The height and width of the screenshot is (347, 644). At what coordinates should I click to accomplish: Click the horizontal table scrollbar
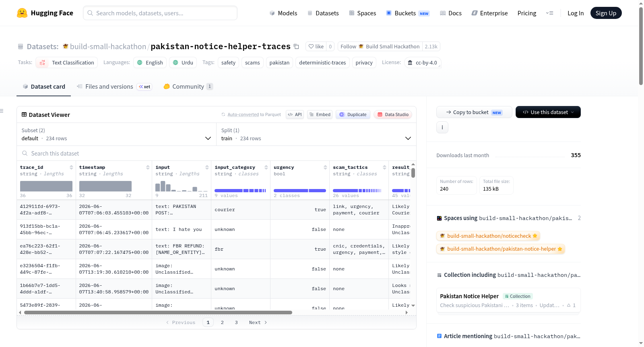[158, 312]
